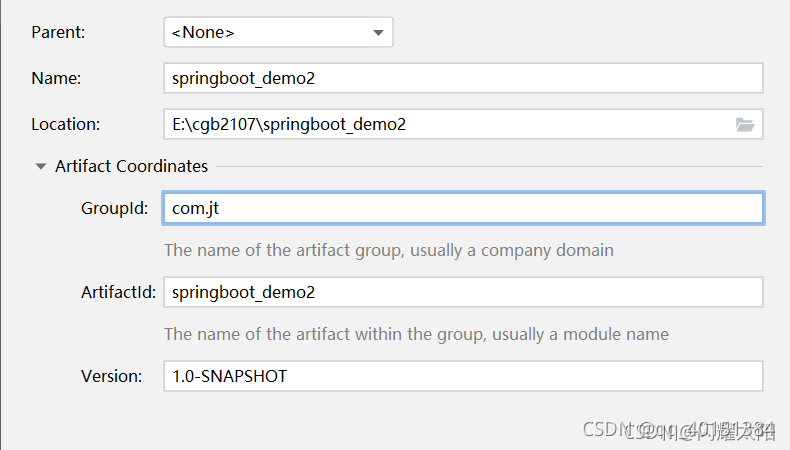Click the Parent: label
Screen dimensions: 790x450
coord(58,32)
